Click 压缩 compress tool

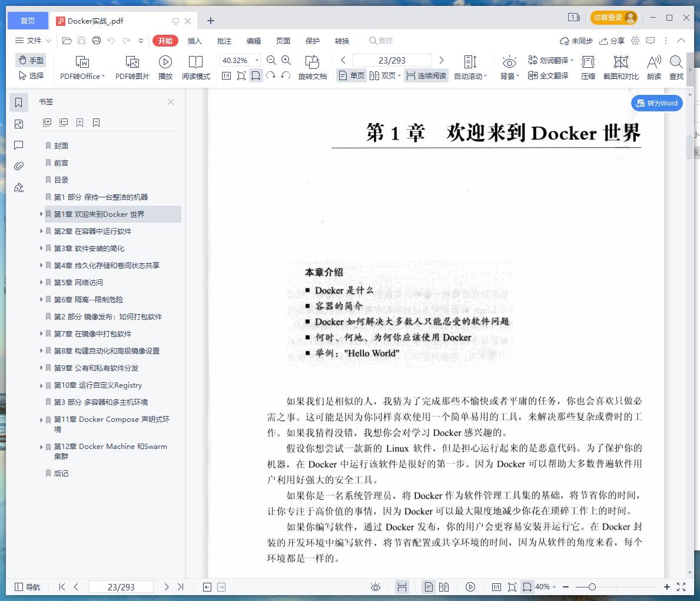pos(588,68)
